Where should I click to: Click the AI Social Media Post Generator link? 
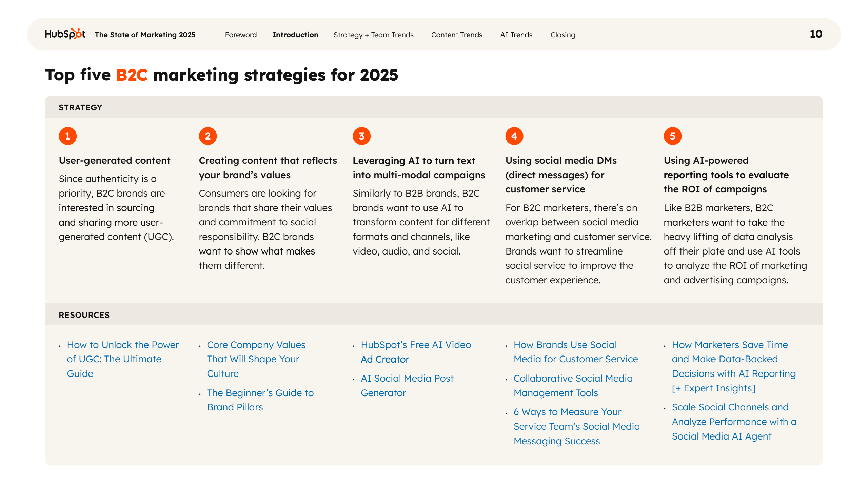click(x=407, y=386)
